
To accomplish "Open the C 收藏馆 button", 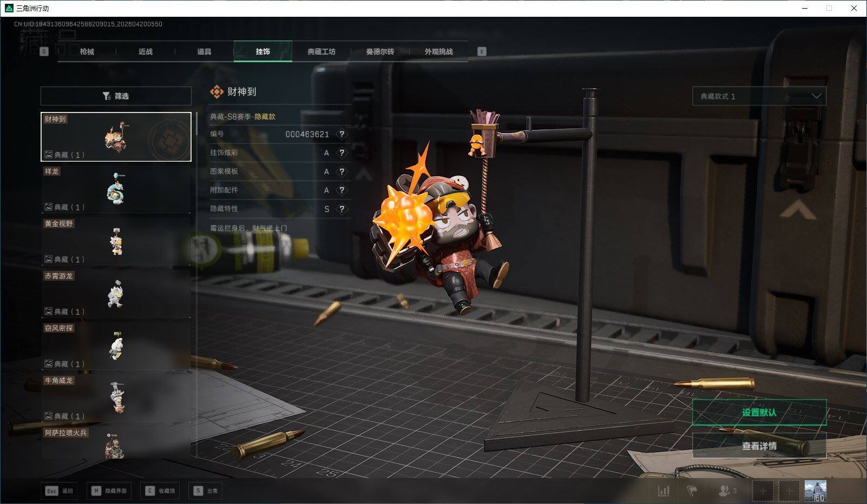I will point(160,490).
